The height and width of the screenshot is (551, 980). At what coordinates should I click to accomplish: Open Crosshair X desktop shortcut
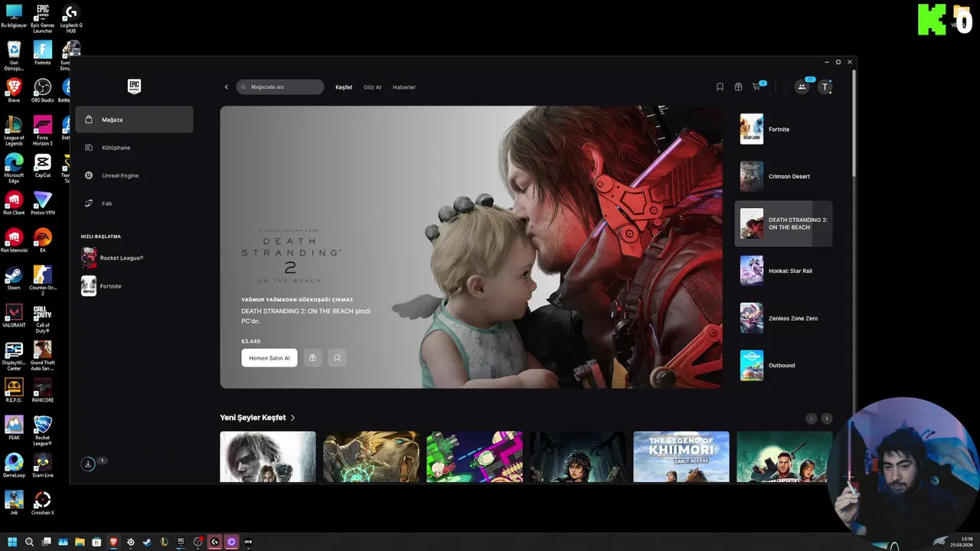pos(42,503)
